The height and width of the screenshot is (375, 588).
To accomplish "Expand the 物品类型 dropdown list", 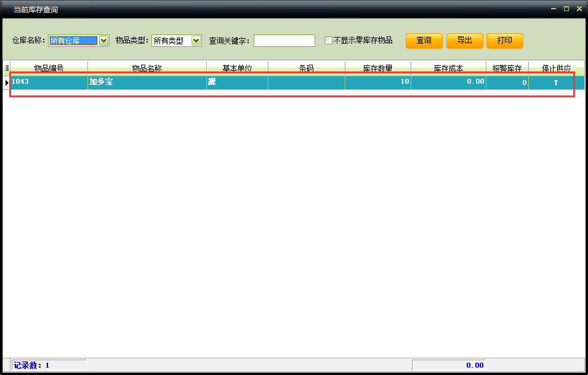I will click(x=196, y=41).
